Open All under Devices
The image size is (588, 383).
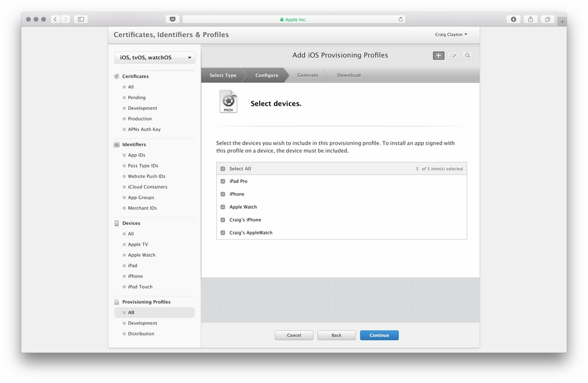coord(131,234)
